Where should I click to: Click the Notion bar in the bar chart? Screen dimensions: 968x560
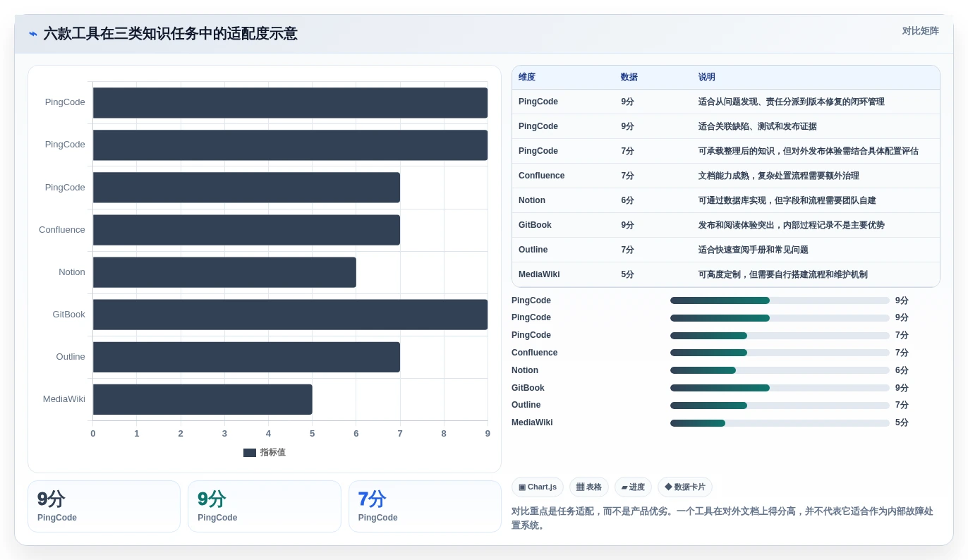tap(224, 272)
